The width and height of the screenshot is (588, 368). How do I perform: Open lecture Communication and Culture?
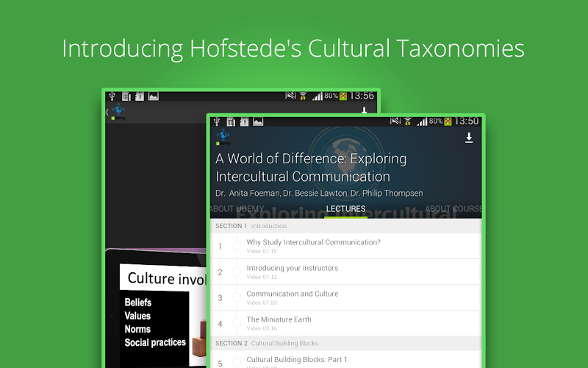point(345,297)
